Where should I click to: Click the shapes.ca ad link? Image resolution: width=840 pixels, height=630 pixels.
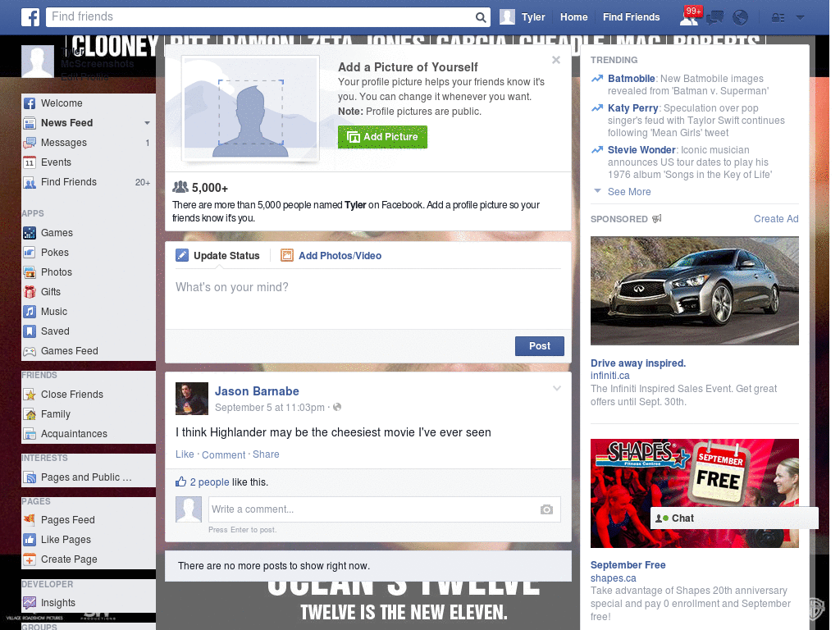click(613, 578)
